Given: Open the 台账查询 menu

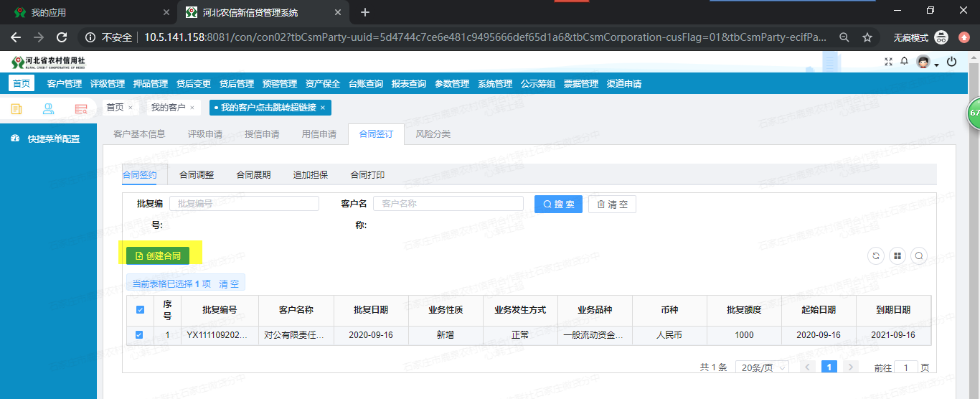Looking at the screenshot, I should click(x=366, y=84).
